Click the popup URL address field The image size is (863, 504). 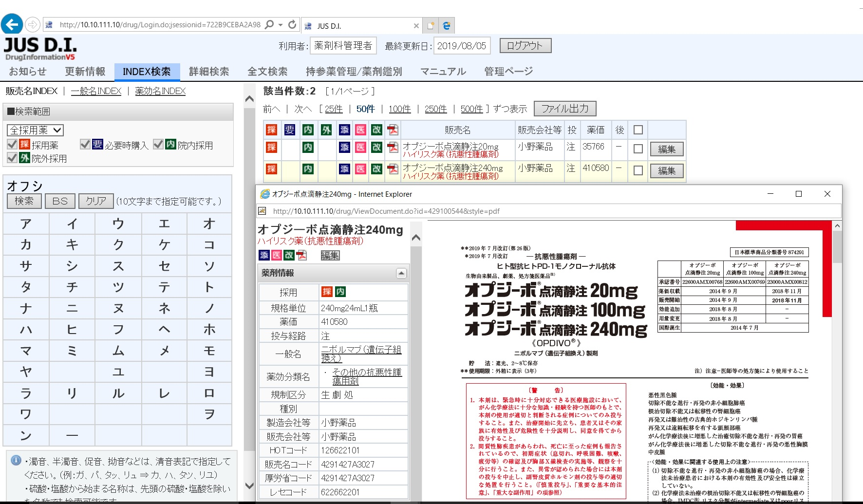(x=548, y=211)
